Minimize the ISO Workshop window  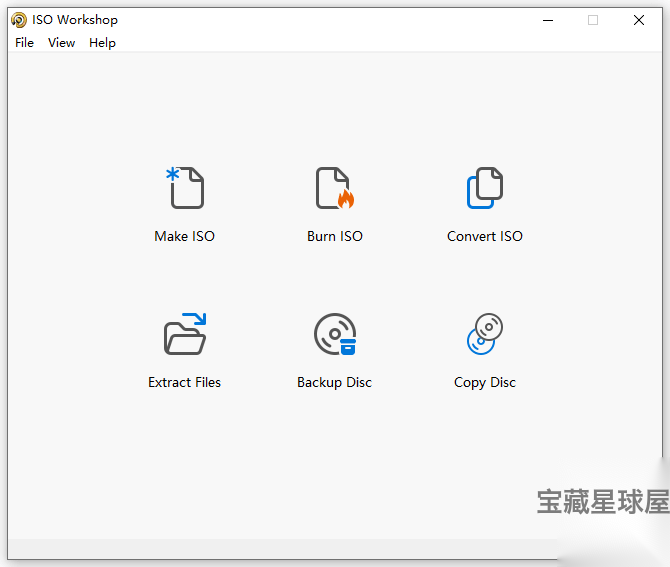coord(548,20)
